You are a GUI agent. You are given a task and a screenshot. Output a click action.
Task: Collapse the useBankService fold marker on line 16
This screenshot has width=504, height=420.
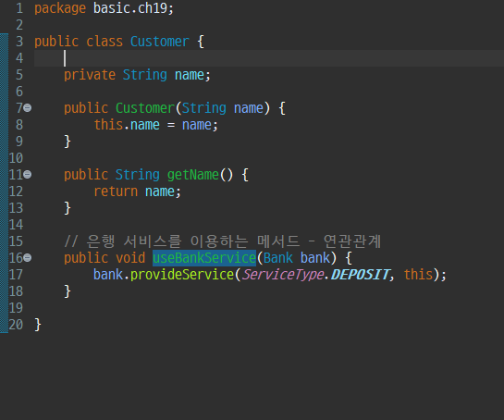pos(28,257)
